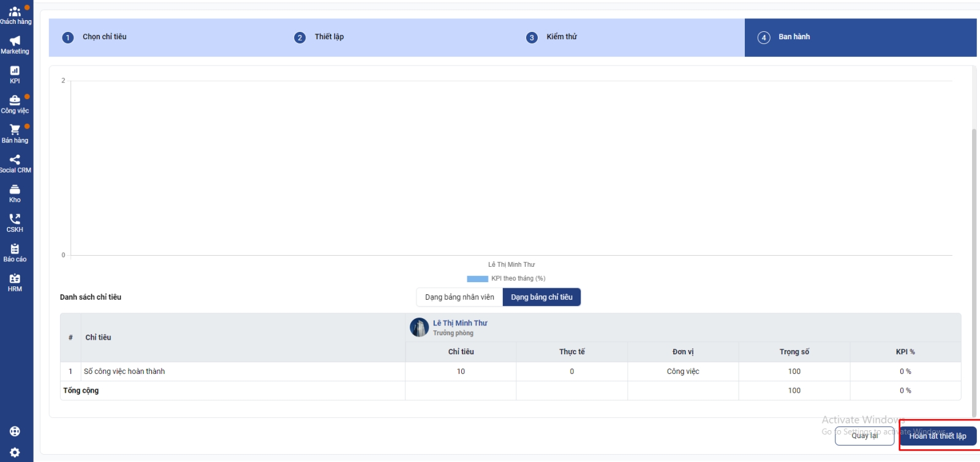
Task: Go to step 3 Kiểm thử
Action: click(561, 37)
